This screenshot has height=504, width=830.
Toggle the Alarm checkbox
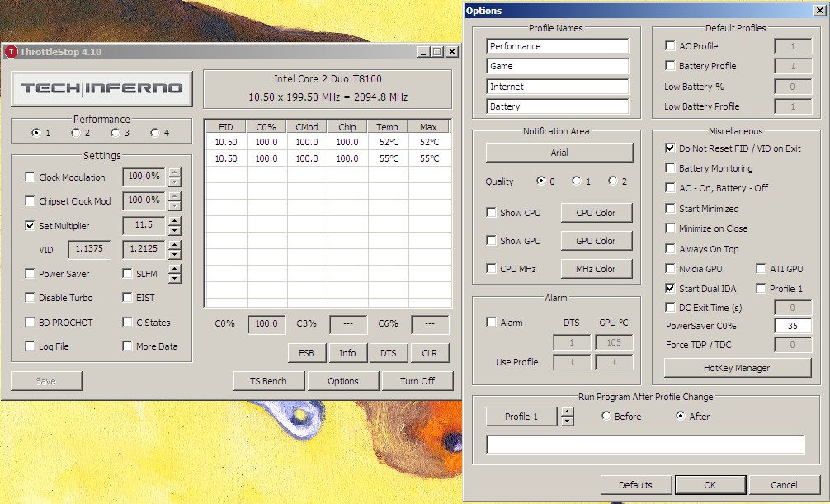[491, 322]
